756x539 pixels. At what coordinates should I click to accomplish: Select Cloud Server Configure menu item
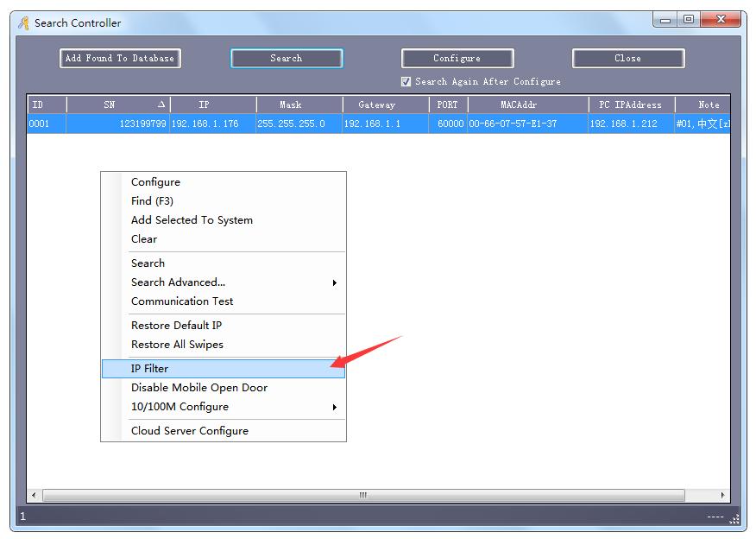189,431
